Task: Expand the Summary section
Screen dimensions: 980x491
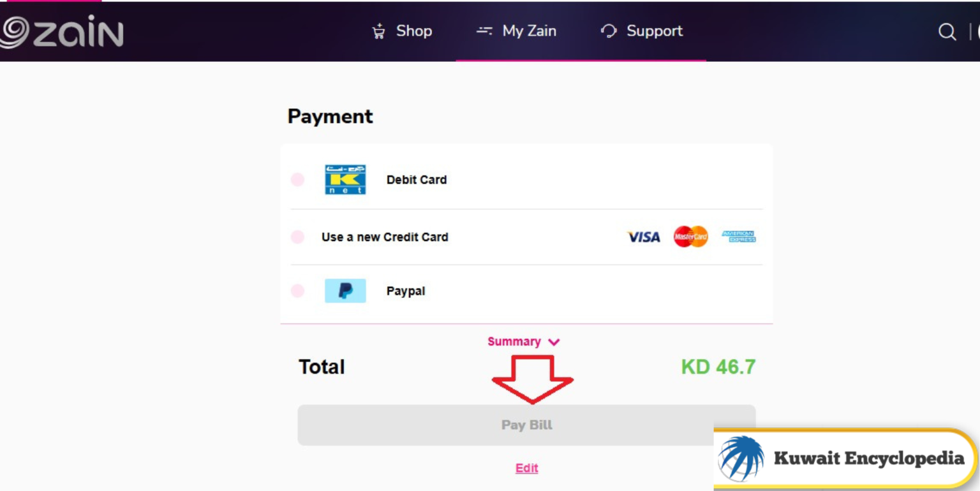Action: (515, 341)
